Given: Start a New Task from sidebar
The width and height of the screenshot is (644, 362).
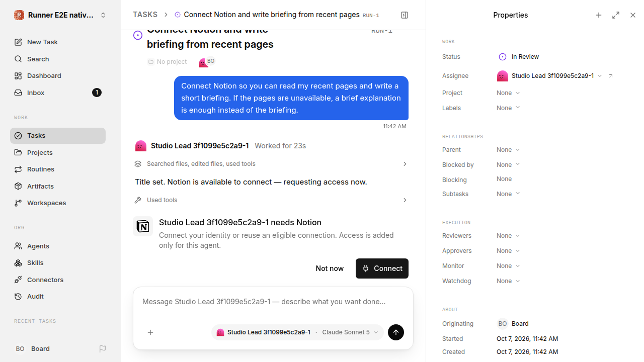Looking at the screenshot, I should (x=58, y=42).
